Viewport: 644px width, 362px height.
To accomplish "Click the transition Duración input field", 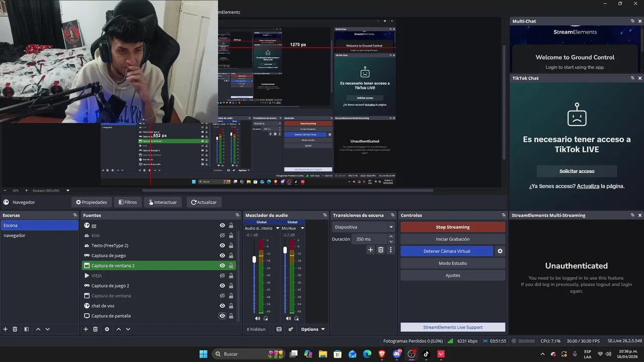I will click(x=370, y=239).
